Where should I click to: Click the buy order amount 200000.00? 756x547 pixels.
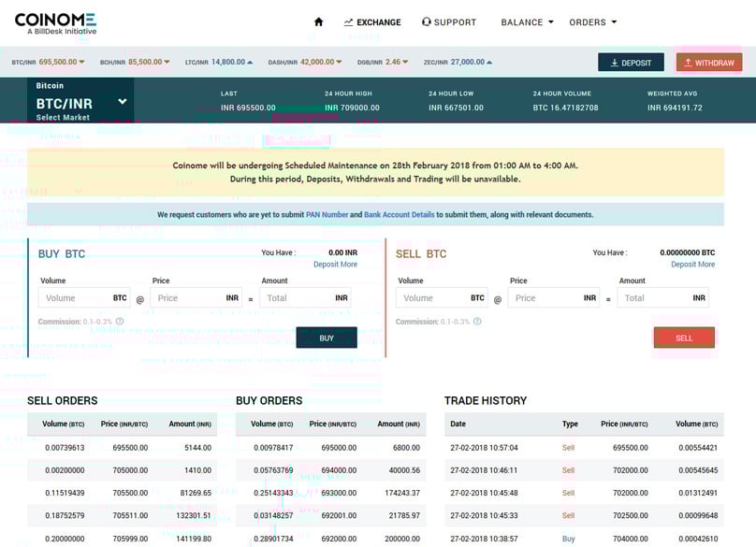pyautogui.click(x=402, y=539)
